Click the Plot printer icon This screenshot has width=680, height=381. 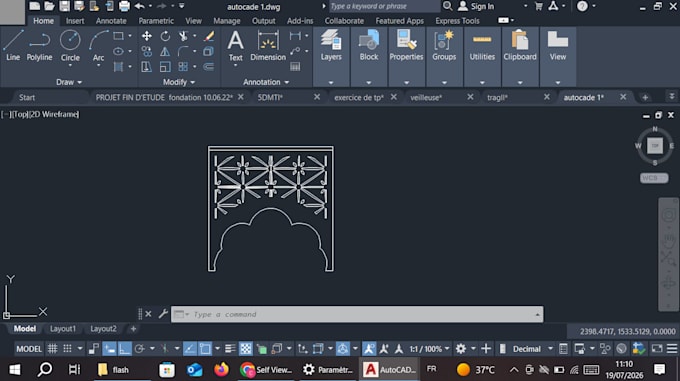tap(124, 6)
